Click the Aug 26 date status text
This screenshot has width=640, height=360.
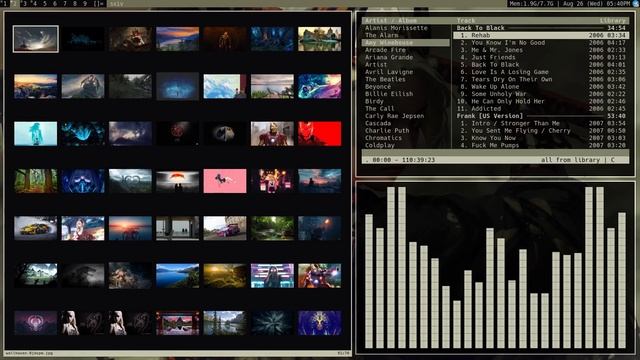coord(596,3)
